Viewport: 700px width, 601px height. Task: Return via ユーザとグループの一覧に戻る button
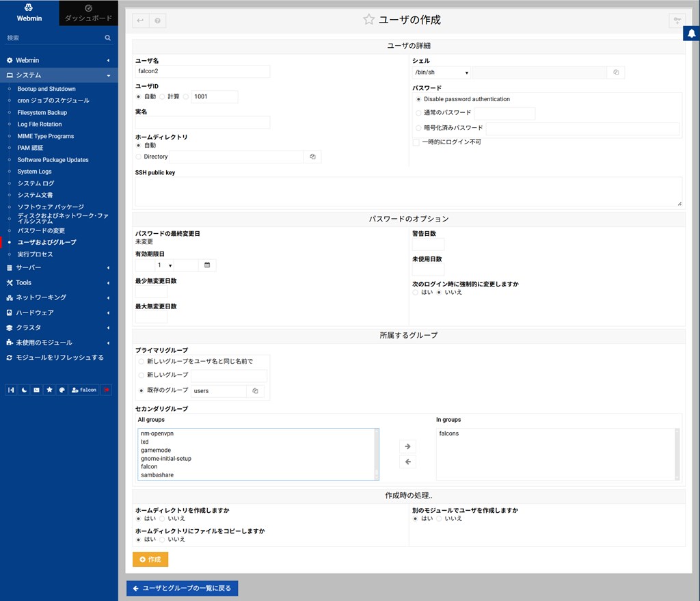tap(182, 588)
